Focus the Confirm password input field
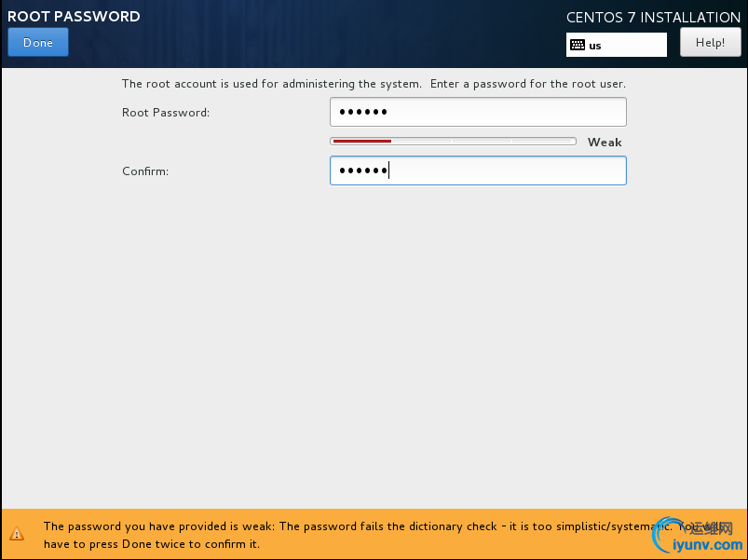748x560 pixels. [x=478, y=171]
